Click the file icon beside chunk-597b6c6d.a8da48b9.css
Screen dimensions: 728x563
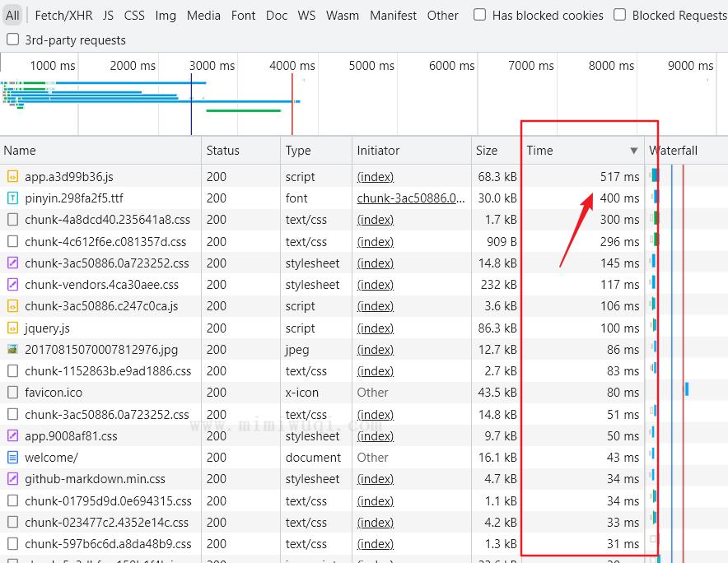[x=12, y=544]
